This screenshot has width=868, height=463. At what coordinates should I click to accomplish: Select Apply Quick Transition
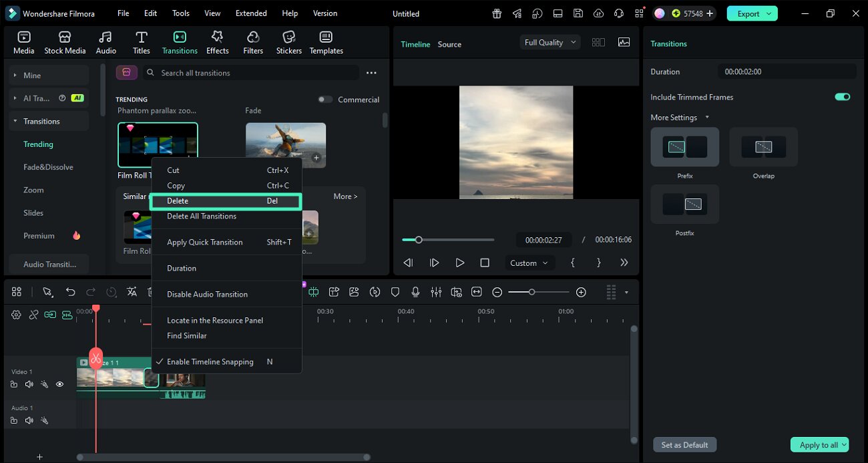coord(226,242)
